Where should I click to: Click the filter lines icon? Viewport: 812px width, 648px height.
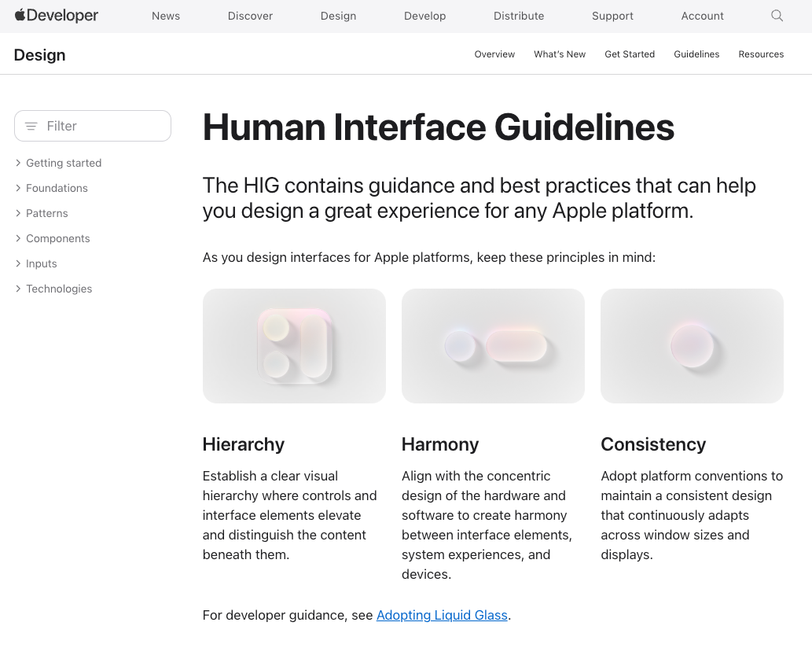pos(31,126)
